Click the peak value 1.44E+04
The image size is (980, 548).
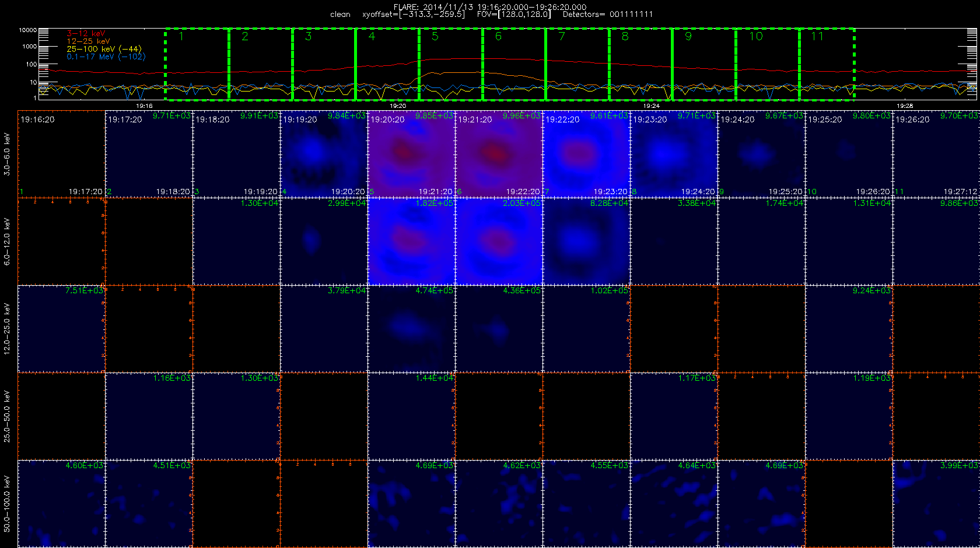pyautogui.click(x=434, y=378)
